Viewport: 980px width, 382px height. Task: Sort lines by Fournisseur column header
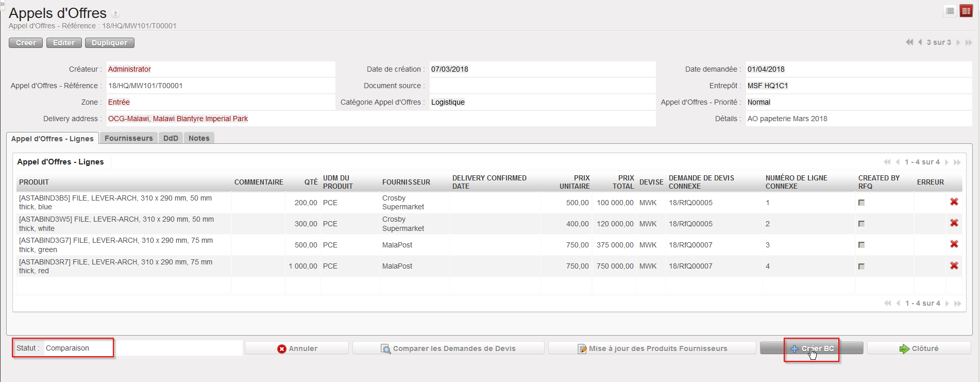[406, 182]
